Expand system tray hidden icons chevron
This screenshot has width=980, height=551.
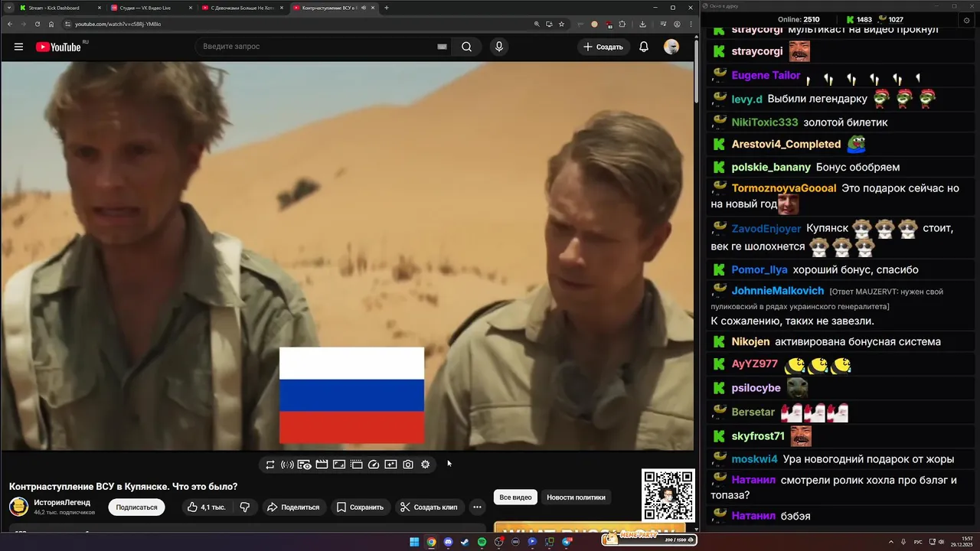coord(891,542)
